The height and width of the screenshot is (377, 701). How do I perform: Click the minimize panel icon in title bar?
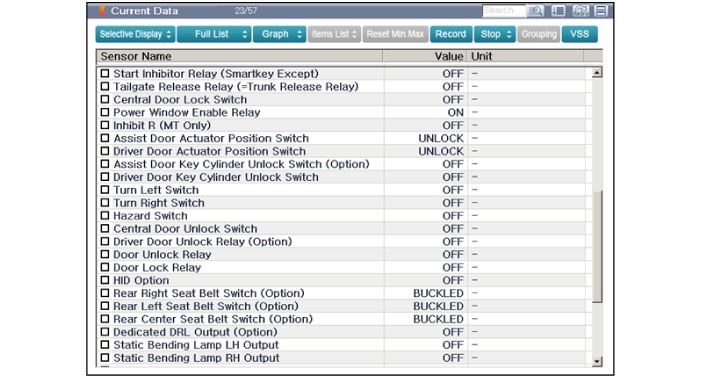601,11
